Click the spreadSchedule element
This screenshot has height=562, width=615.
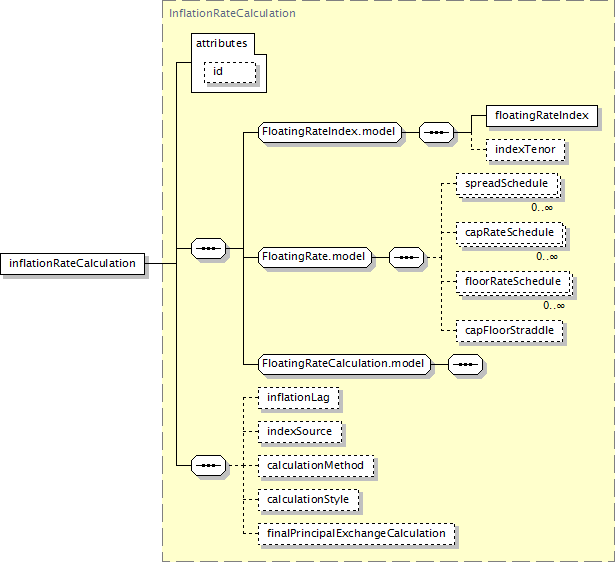(506, 185)
